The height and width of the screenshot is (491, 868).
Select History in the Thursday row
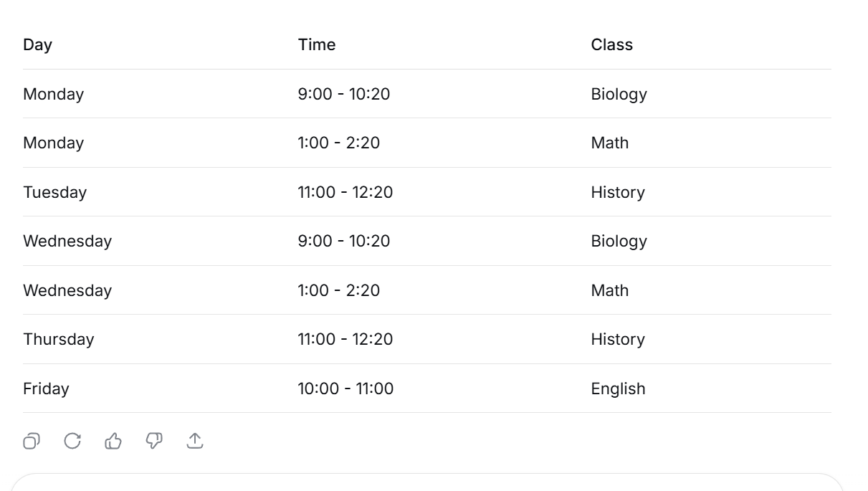pyautogui.click(x=618, y=339)
